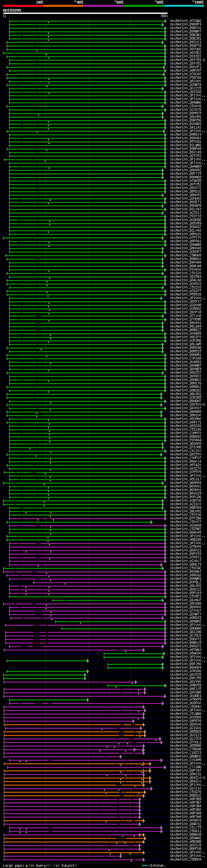Screen dimensions: 207x868
Task: Click the UniRef100_A7P6T1 label
Action: coord(186,557)
